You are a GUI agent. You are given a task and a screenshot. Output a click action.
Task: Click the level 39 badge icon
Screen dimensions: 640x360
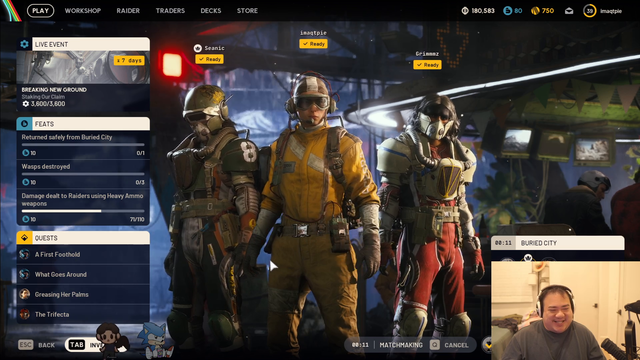(589, 11)
